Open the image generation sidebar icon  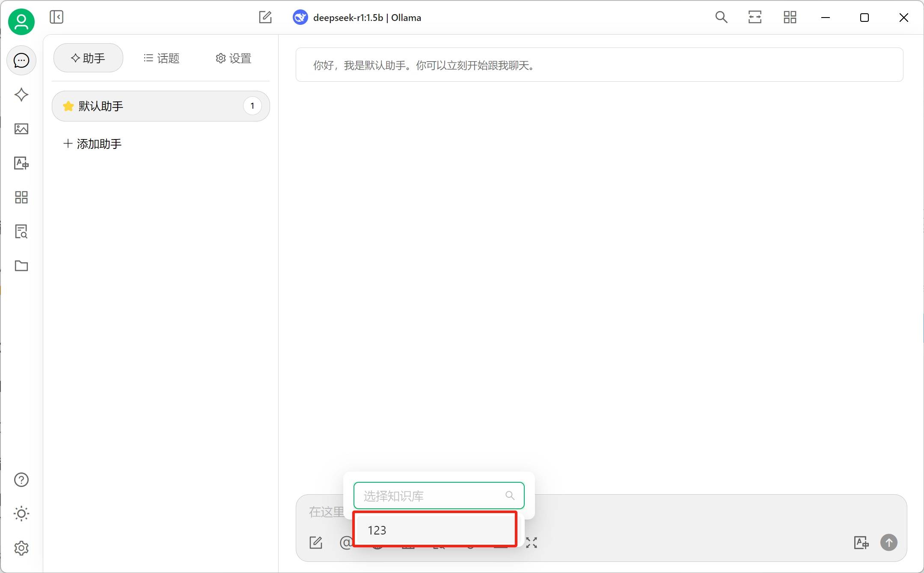(x=21, y=129)
